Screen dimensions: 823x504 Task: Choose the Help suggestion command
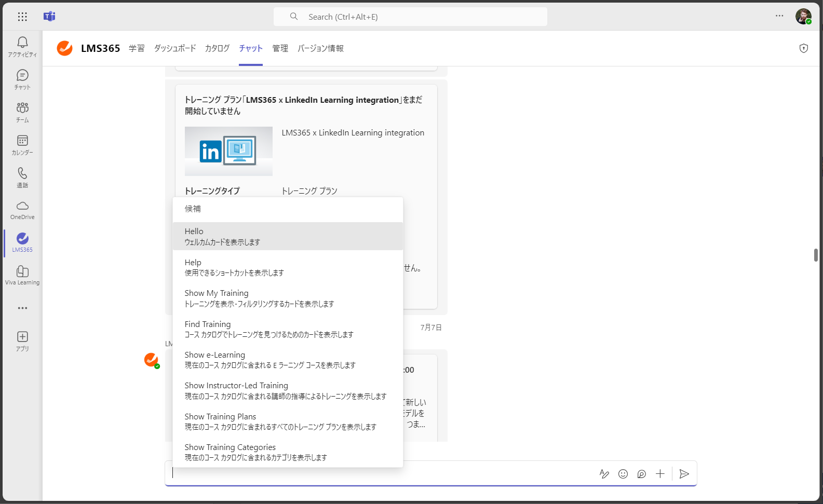tap(288, 267)
